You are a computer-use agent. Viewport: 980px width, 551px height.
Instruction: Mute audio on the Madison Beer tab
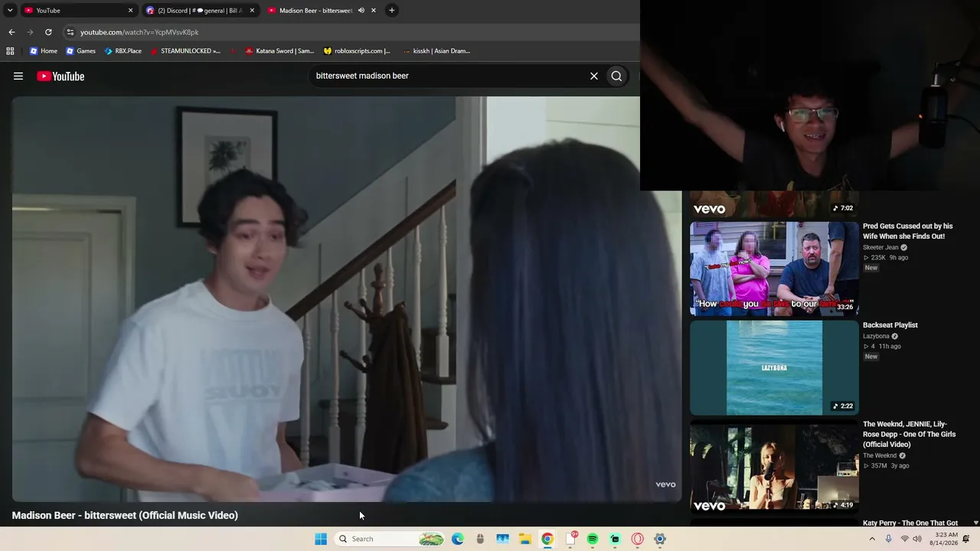click(361, 11)
